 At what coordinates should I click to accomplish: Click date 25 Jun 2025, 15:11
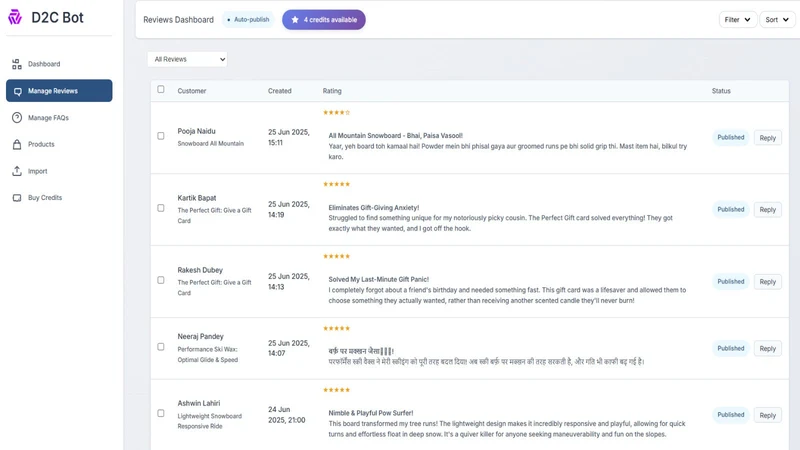[x=289, y=137]
